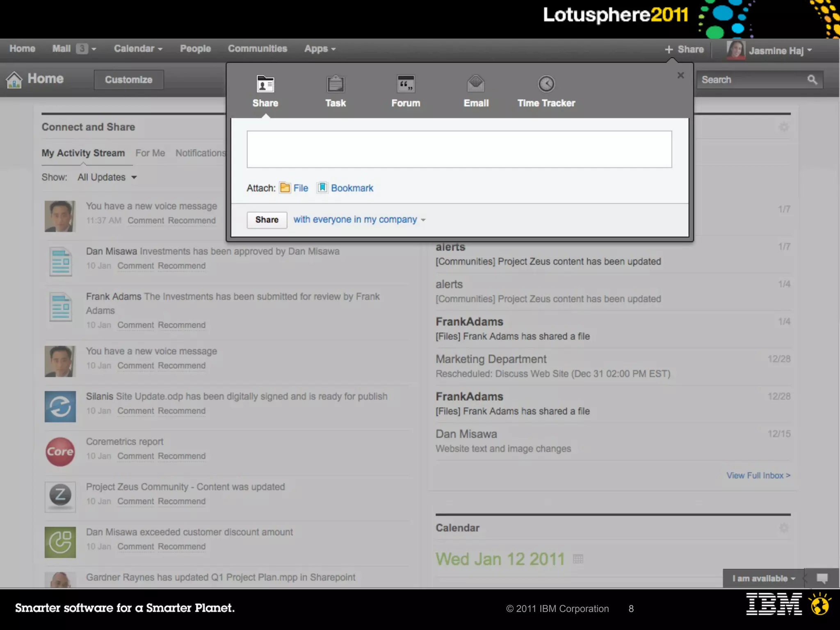840x630 pixels.
Task: Open People in the navigation bar
Action: coord(195,49)
